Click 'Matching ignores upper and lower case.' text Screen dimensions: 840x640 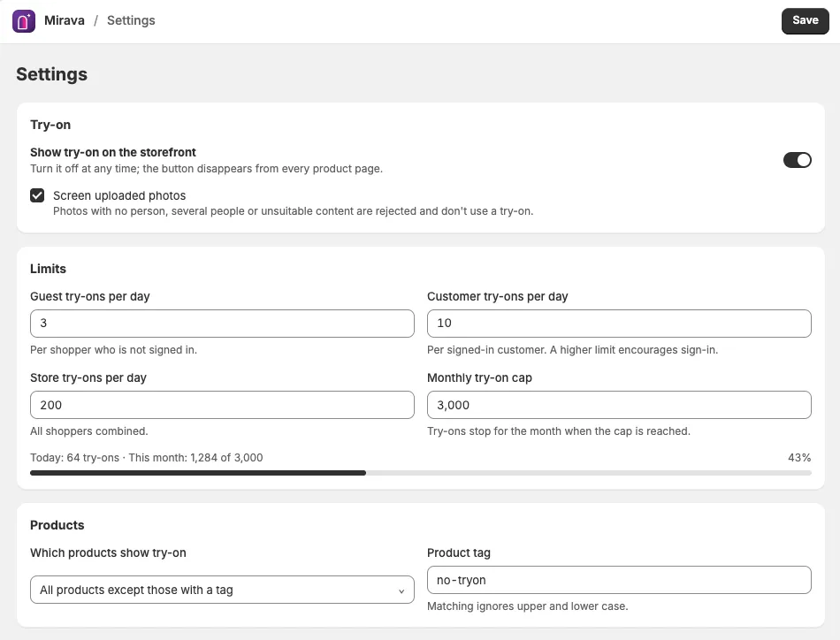point(527,606)
